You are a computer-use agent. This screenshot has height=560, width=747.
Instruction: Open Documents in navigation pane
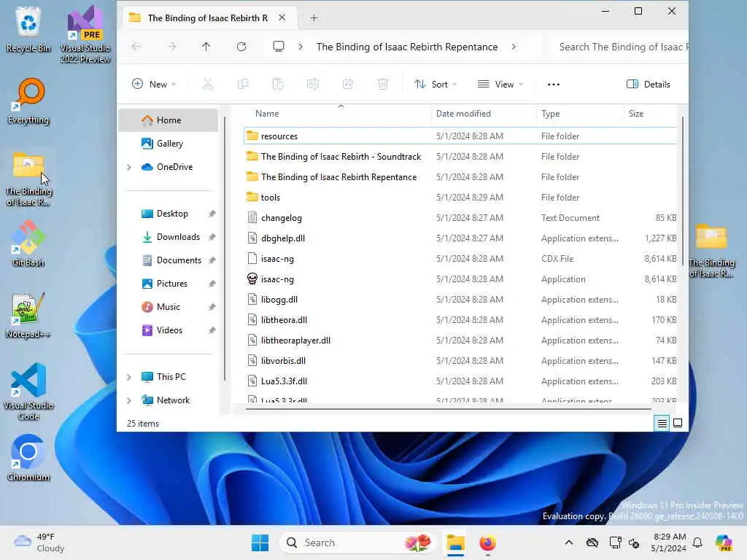168,260
